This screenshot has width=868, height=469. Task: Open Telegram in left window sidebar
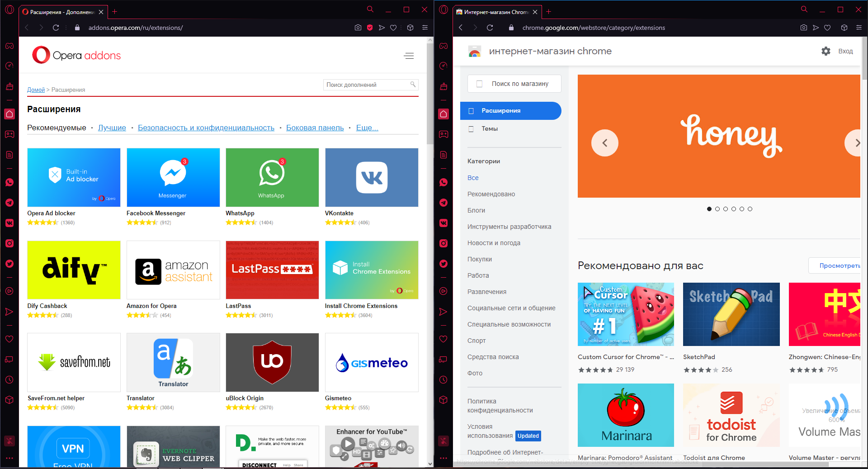[9, 203]
